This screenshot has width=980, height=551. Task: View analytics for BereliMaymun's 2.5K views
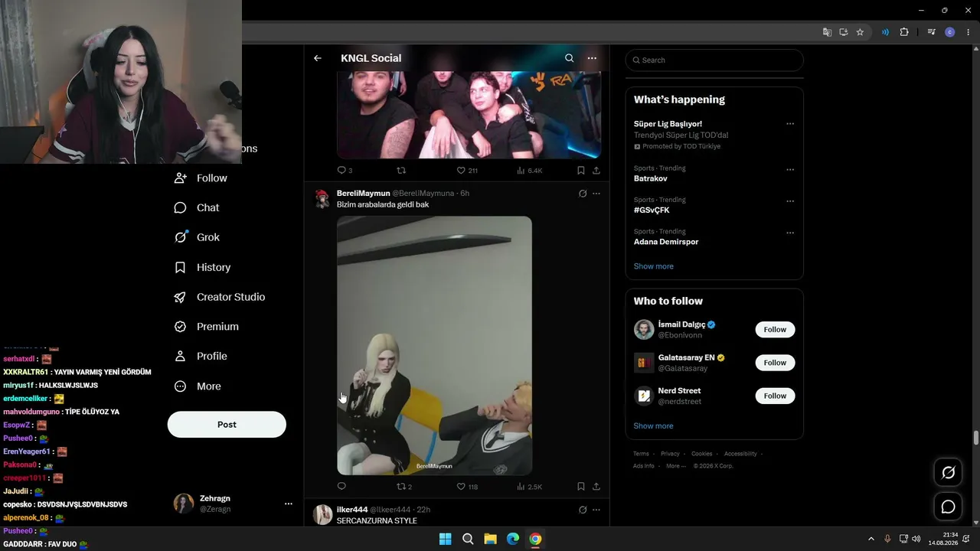coord(529,487)
